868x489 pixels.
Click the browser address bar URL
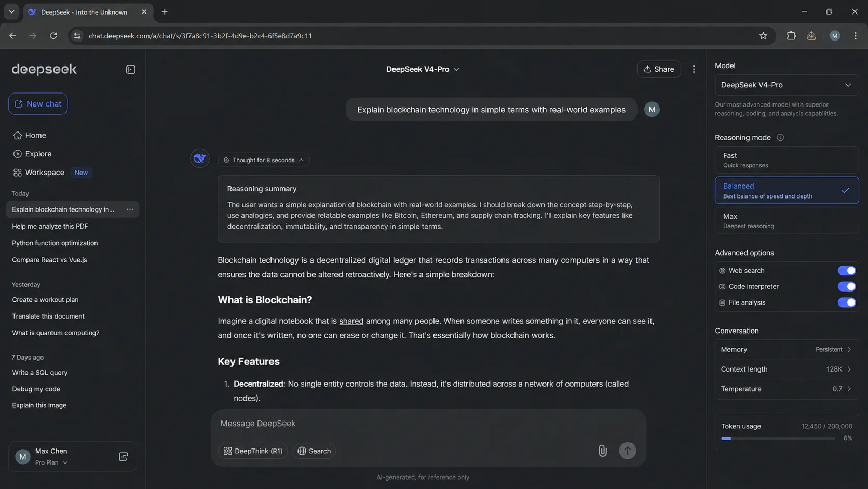click(200, 36)
